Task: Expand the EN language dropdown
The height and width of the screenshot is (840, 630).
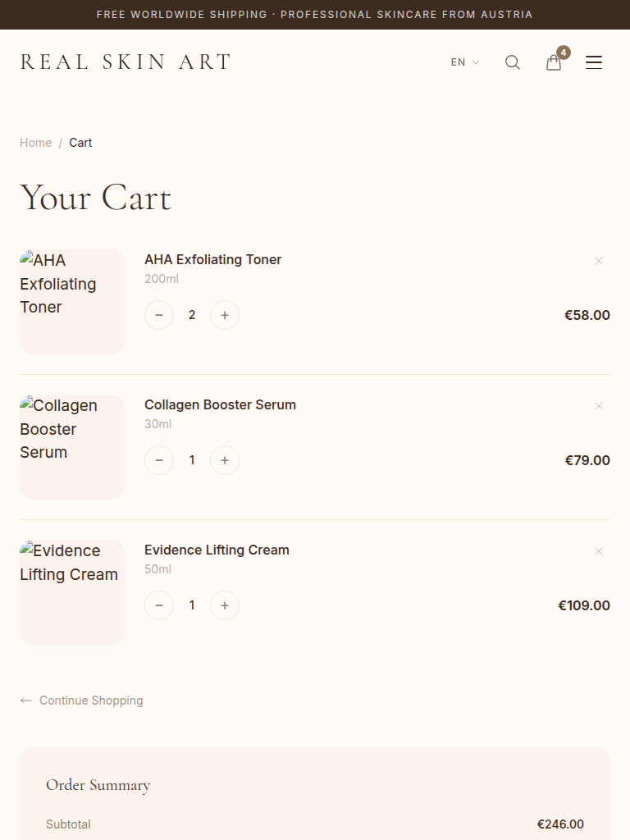Action: click(464, 62)
